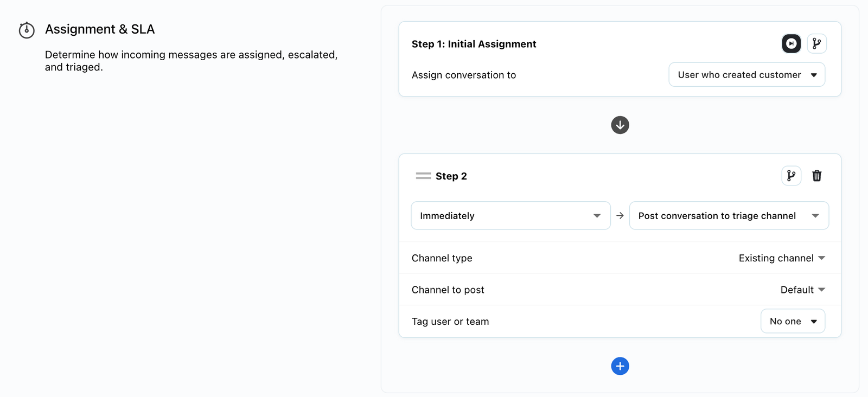868x397 pixels.
Task: Click the small arrow between Step 2 dropdowns
Action: 620,216
